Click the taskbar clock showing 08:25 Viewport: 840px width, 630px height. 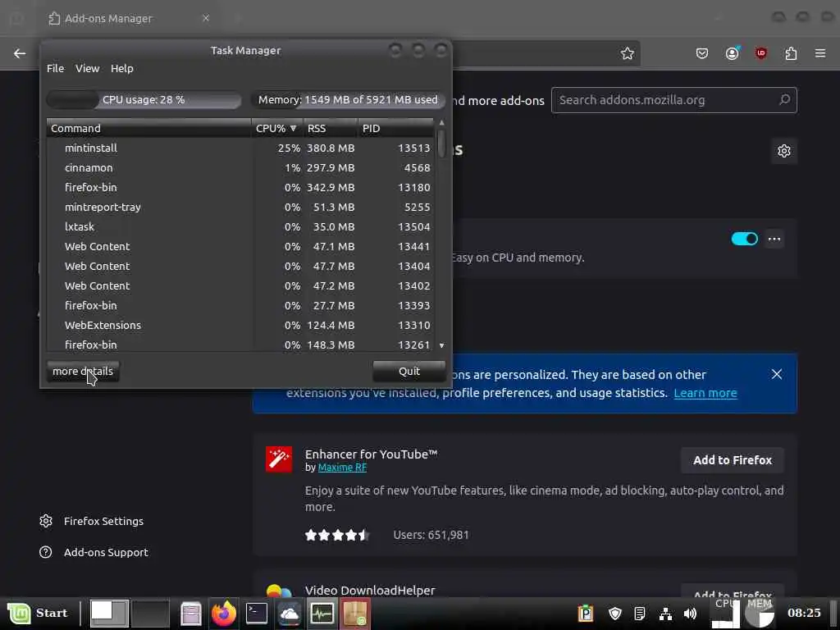(804, 613)
